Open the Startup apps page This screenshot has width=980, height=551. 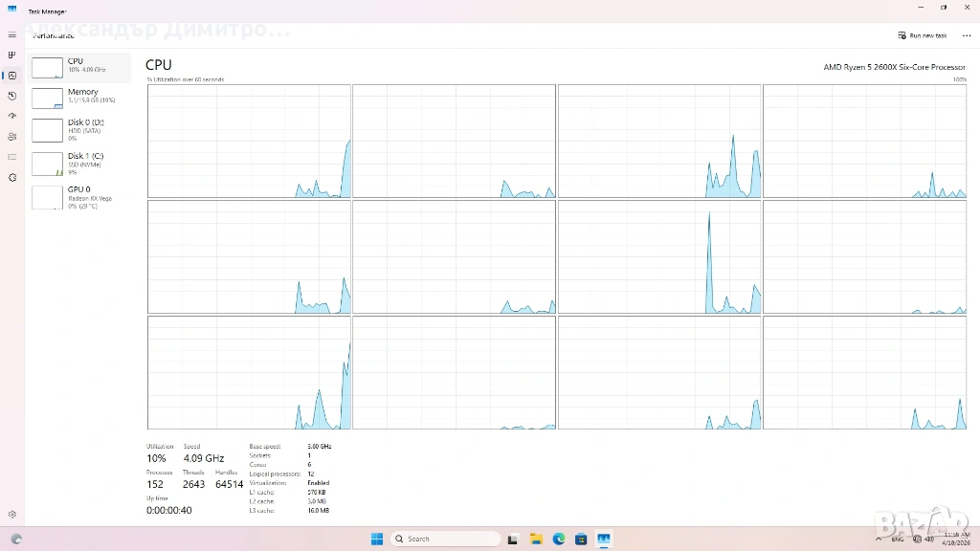click(11, 116)
